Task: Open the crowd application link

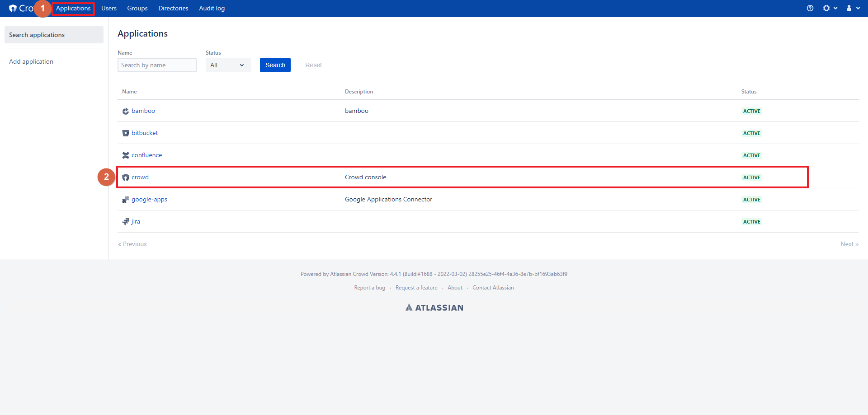Action: 140,177
